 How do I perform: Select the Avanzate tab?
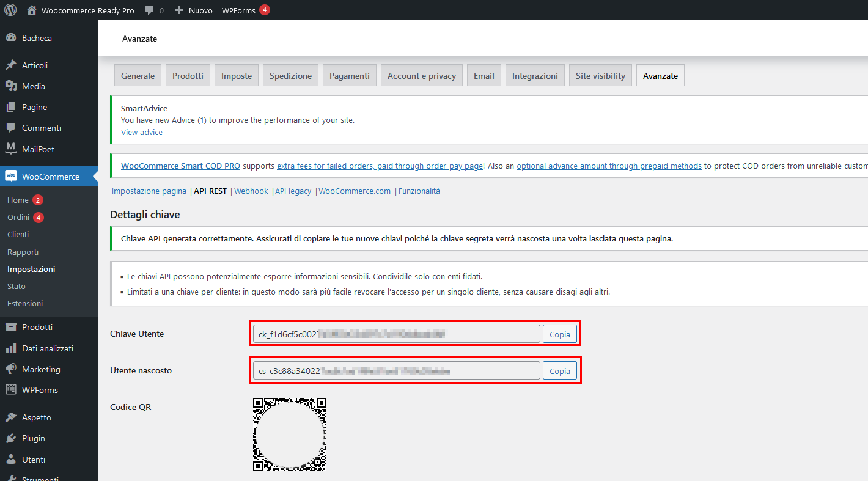[660, 76]
